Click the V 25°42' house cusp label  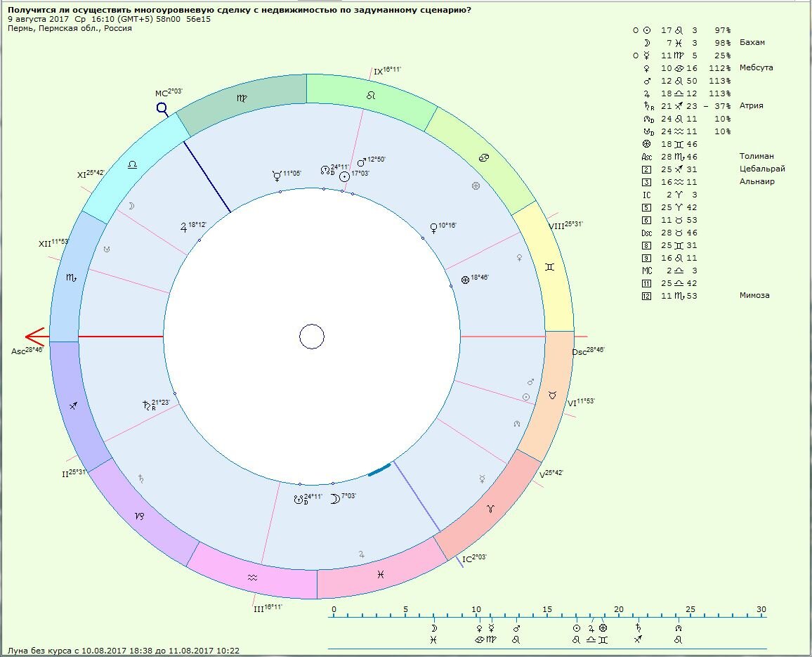click(x=551, y=474)
